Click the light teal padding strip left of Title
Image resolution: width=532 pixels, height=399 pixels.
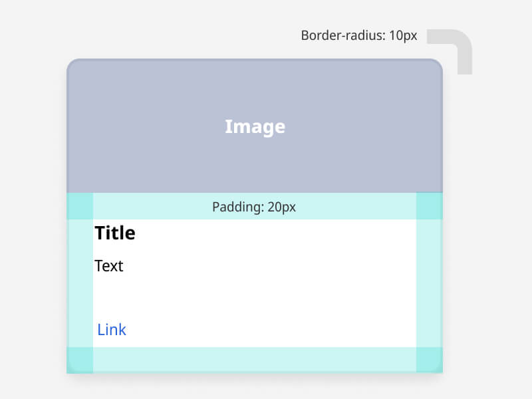[80, 283]
